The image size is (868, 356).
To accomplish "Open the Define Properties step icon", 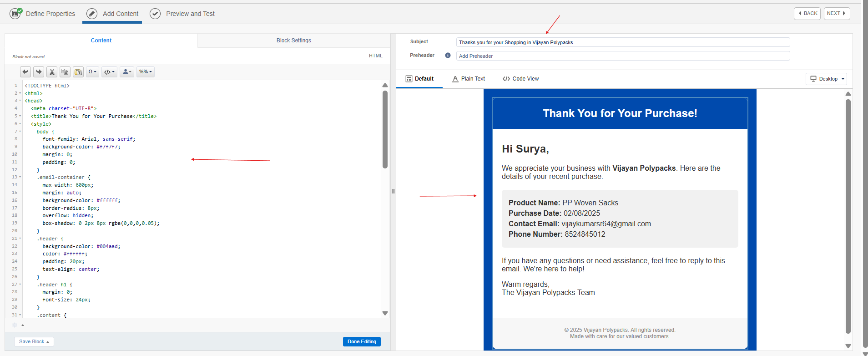I will [15, 14].
